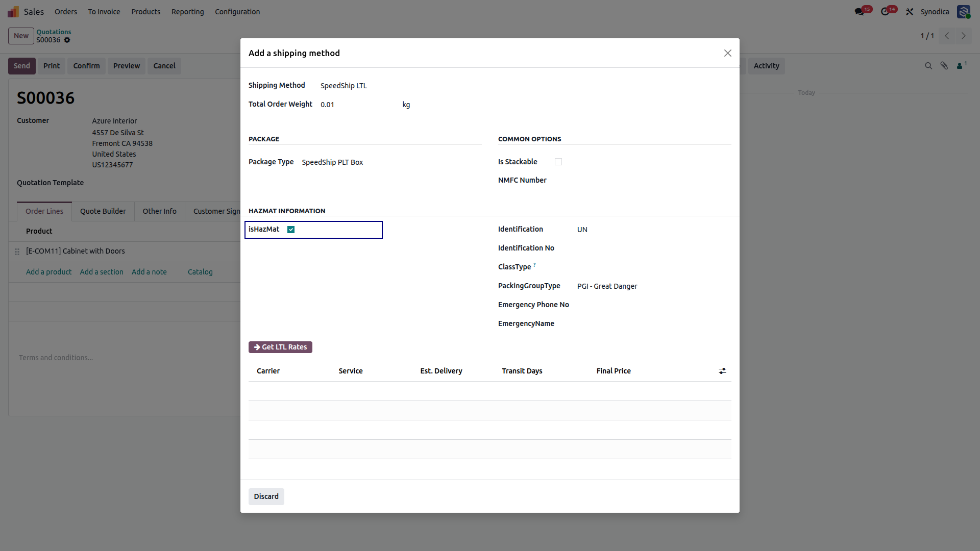
Task: Sort by the Final Price column header
Action: click(614, 371)
